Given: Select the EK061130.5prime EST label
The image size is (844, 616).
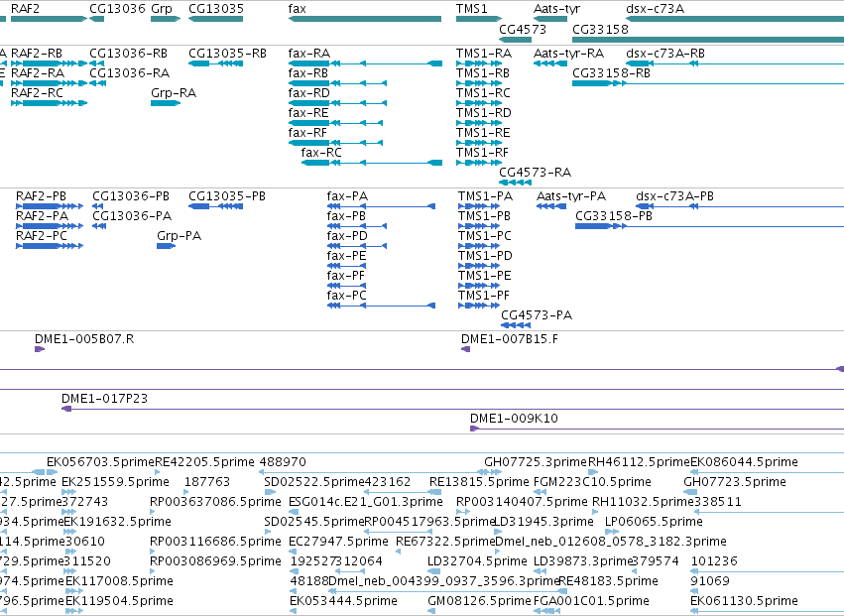Looking at the screenshot, I should tap(745, 601).
